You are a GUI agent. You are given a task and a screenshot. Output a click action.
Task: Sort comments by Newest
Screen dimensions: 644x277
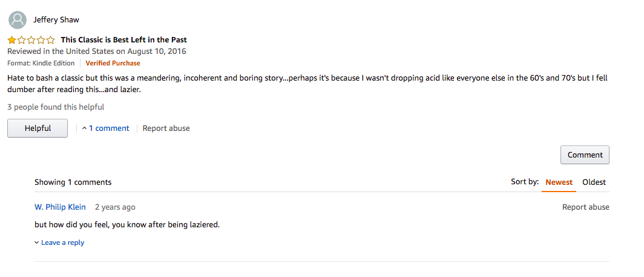[x=559, y=182]
